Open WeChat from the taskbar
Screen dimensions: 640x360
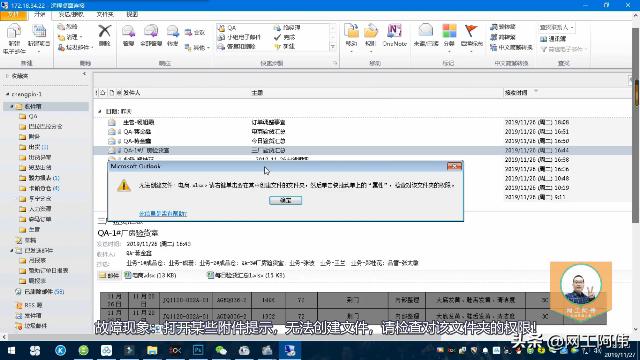point(221,351)
